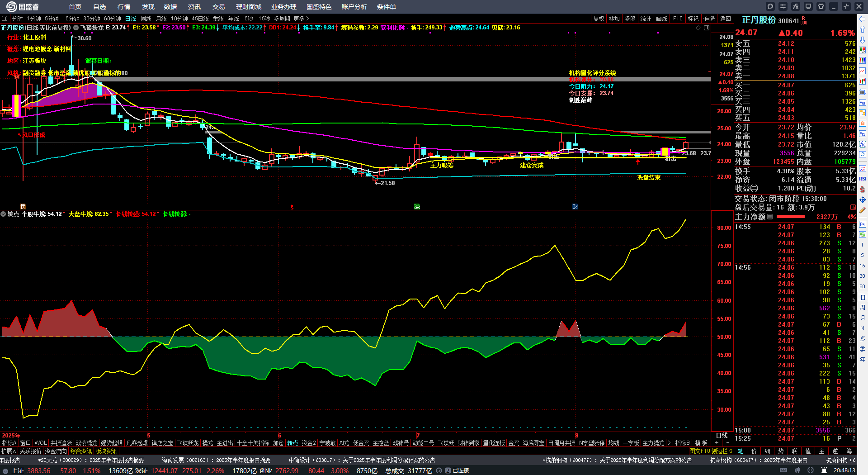Click the F12 sidebar icon
868x475 pixels.
pos(863,134)
